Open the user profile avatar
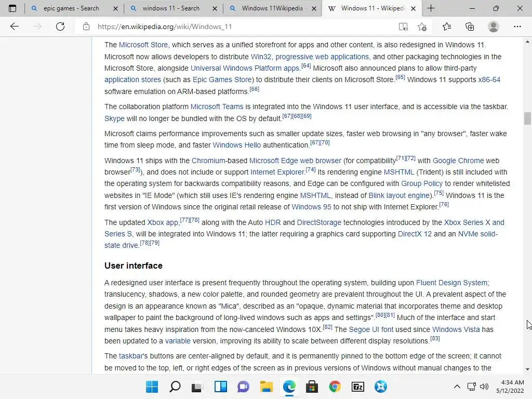Image resolution: width=532 pixels, height=399 pixels. (x=494, y=26)
